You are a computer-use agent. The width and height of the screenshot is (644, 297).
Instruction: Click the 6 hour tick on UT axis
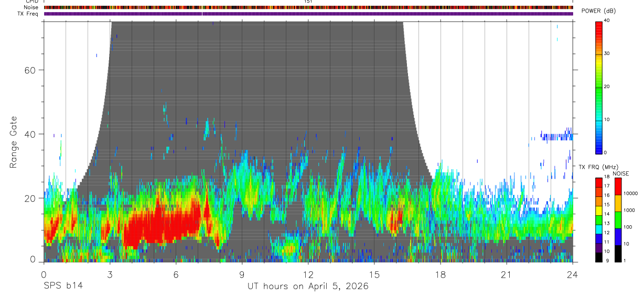176,274
